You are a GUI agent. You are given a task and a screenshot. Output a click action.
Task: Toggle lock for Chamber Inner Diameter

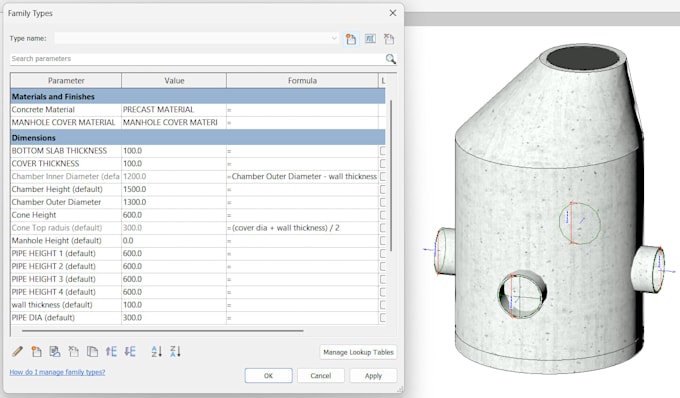[x=382, y=176]
